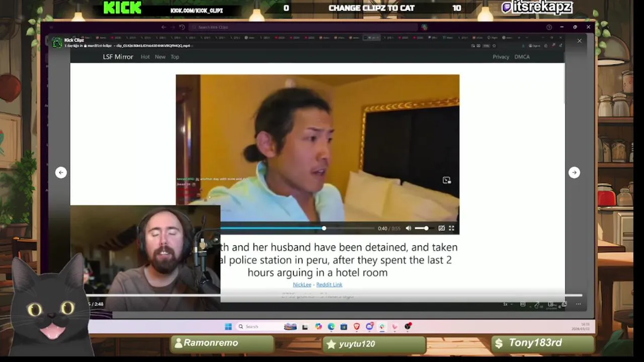The image size is (644, 362).
Task: Open the New tab on LSF Mirror
Action: pyautogui.click(x=160, y=57)
